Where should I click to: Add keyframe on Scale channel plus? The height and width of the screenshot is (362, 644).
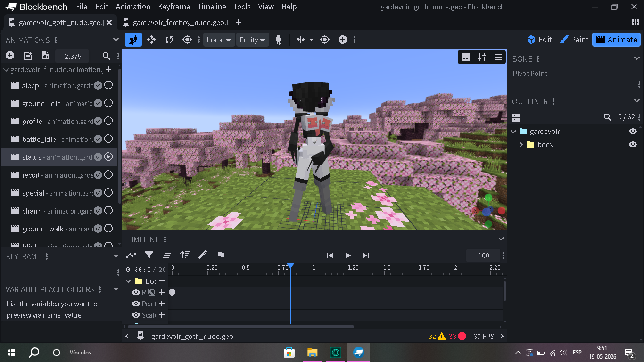pos(162,315)
